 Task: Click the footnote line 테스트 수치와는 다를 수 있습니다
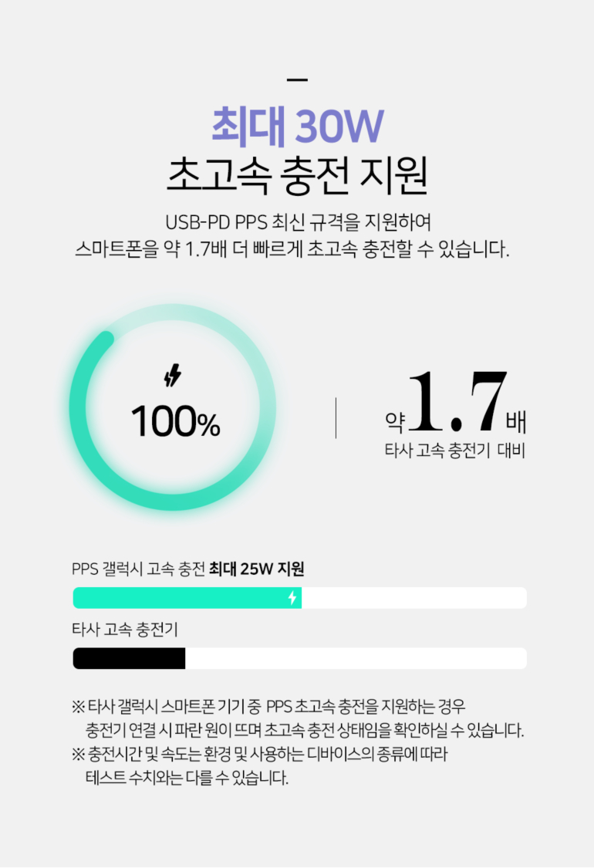187,778
